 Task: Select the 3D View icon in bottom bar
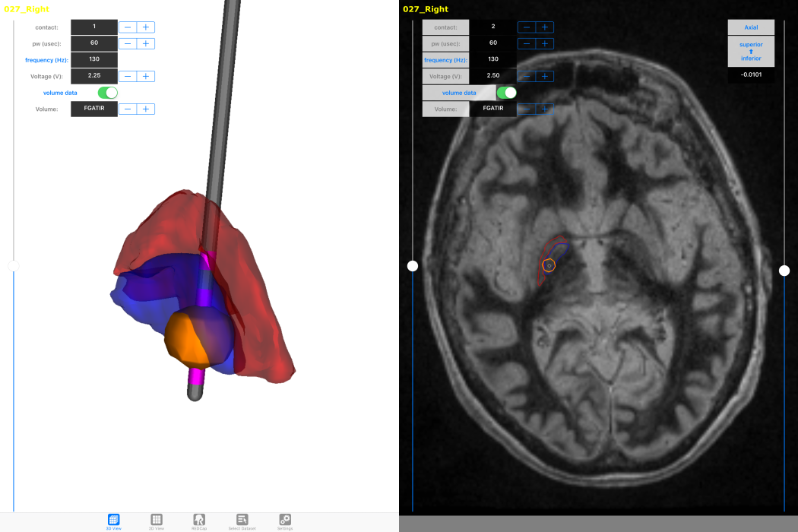tap(113, 521)
